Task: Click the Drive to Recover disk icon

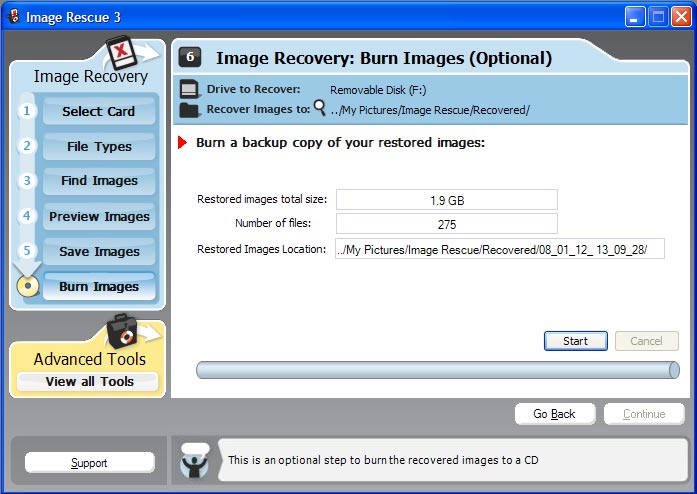Action: point(190,90)
